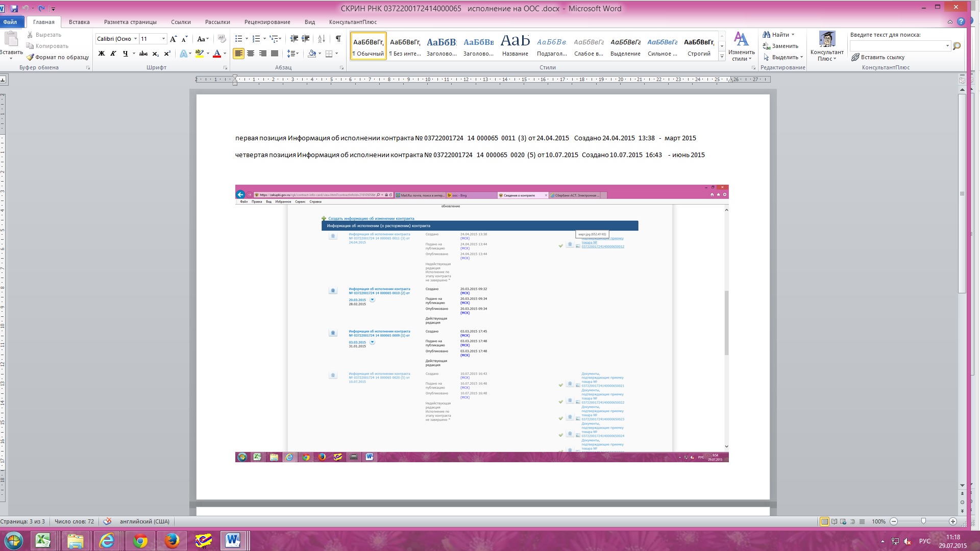Click the zoom slider handle
The height and width of the screenshot is (551, 980).
(923, 521)
